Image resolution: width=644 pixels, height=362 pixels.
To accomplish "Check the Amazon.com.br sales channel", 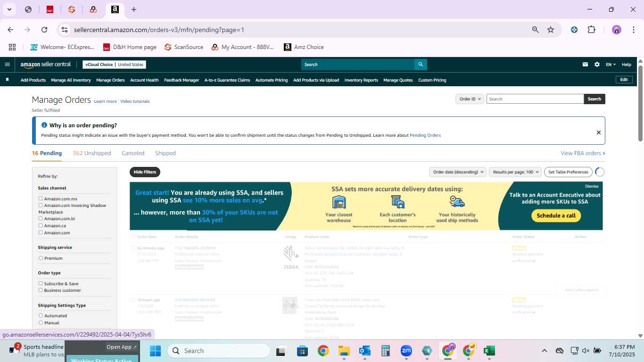I will [x=41, y=219].
